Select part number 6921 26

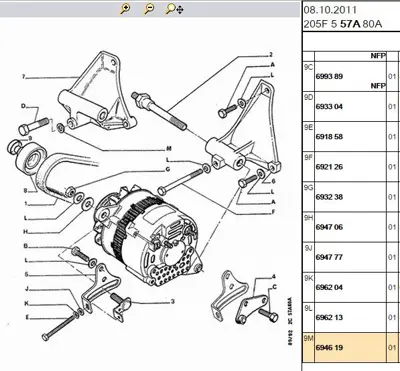click(x=329, y=167)
